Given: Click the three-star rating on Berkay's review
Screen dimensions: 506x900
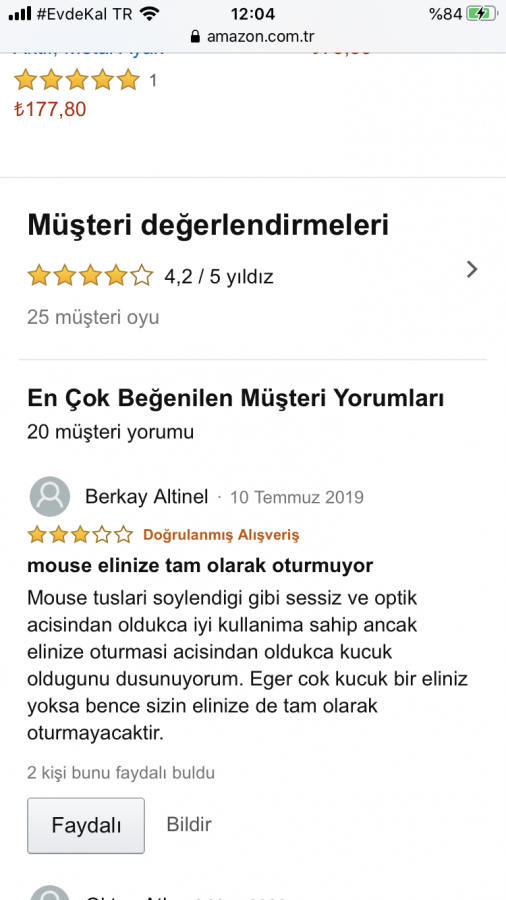Looking at the screenshot, I should point(80,535).
